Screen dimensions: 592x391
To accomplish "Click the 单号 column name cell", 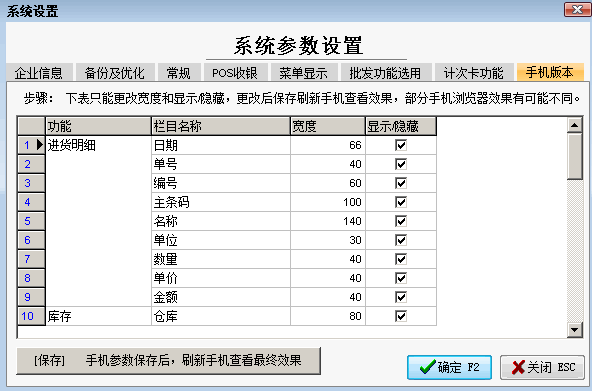I will (221, 164).
